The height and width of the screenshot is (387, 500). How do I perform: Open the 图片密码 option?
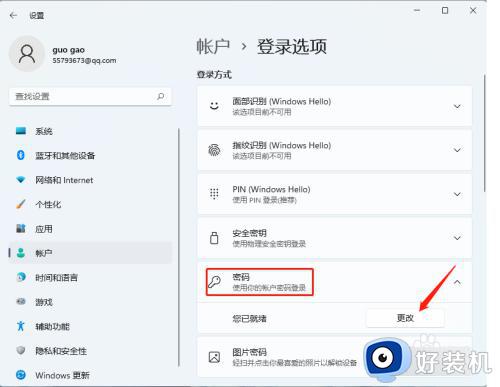pyautogui.click(x=335, y=357)
